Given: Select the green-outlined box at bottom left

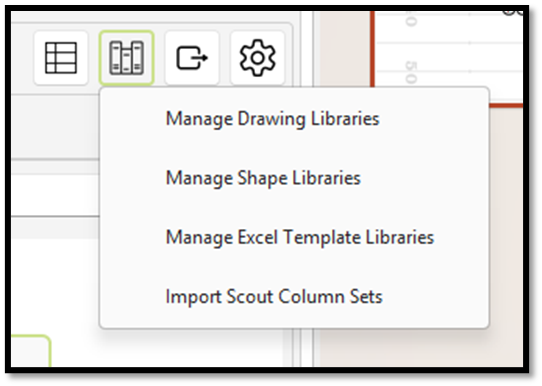Looking at the screenshot, I should [31, 350].
